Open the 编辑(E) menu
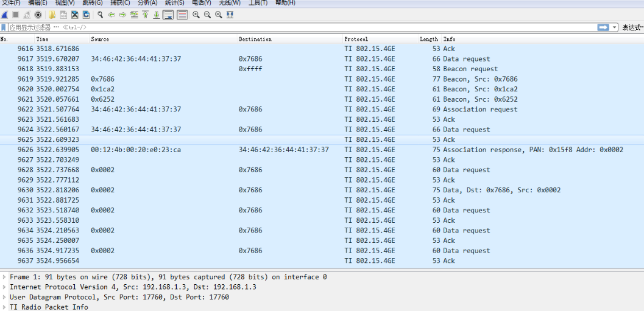This screenshot has width=644, height=311. pyautogui.click(x=38, y=3)
